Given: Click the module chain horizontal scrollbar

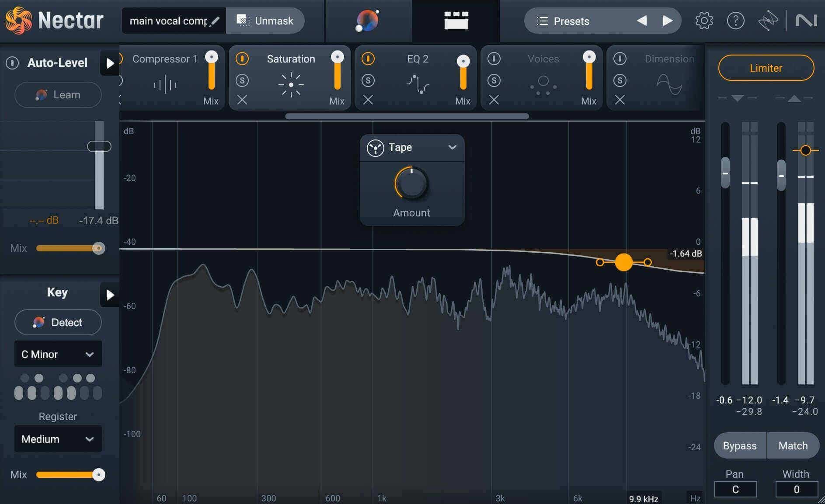Looking at the screenshot, I should tap(407, 116).
